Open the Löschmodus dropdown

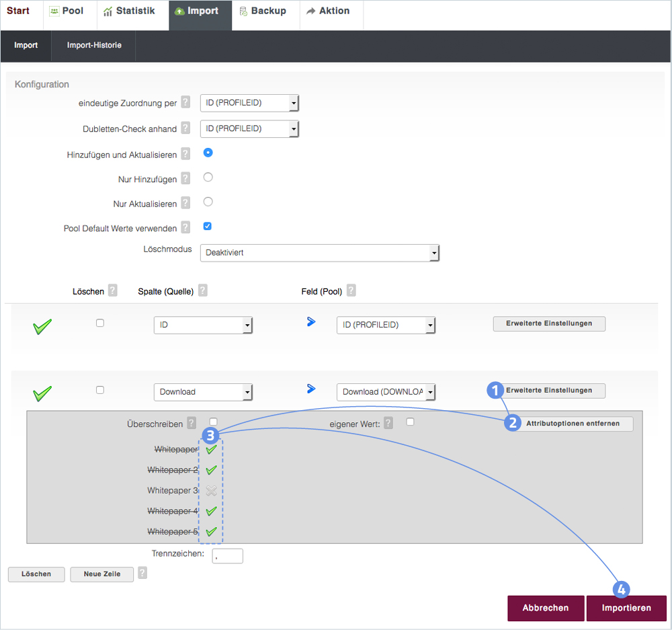pyautogui.click(x=320, y=253)
